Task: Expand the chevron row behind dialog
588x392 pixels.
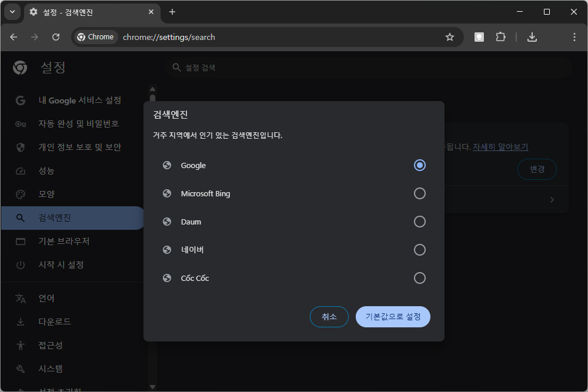Action: (552, 200)
